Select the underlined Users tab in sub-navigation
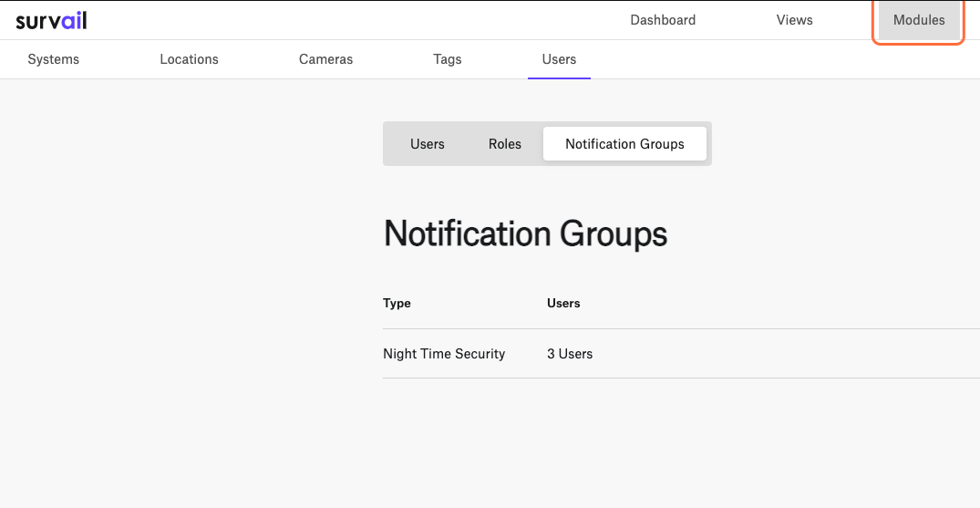This screenshot has height=508, width=980. point(559,59)
